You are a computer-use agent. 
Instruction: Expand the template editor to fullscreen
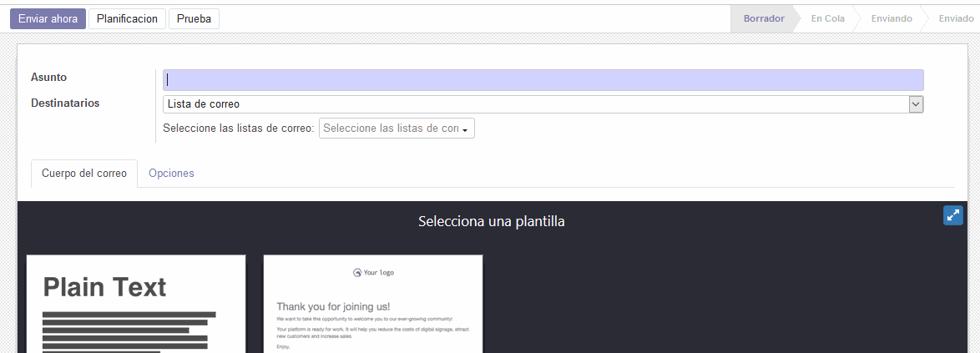pos(952,215)
